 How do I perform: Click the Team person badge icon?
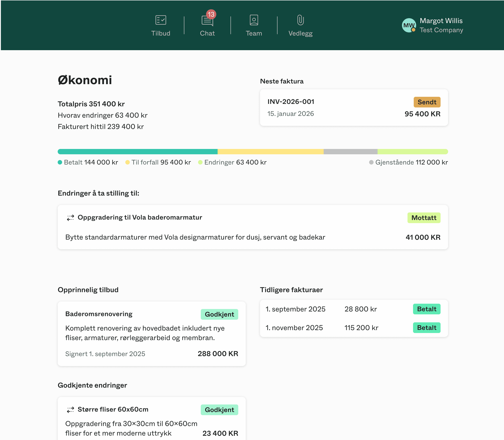[x=254, y=20]
